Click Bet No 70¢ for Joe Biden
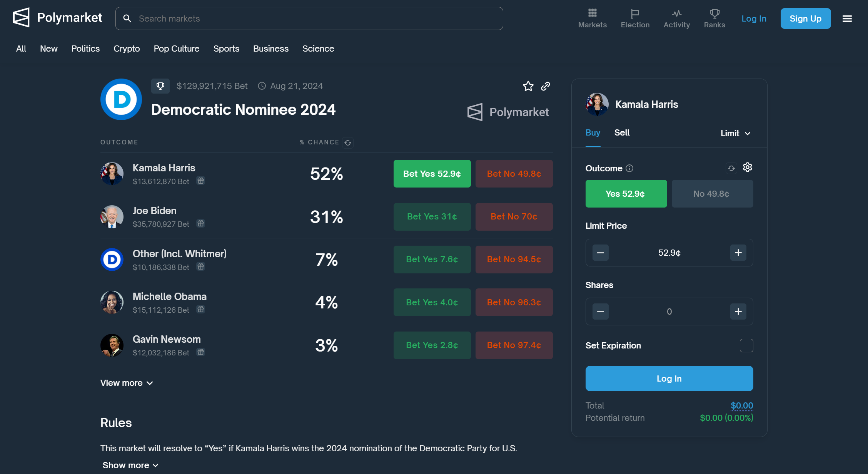Image resolution: width=868 pixels, height=474 pixels. (514, 217)
